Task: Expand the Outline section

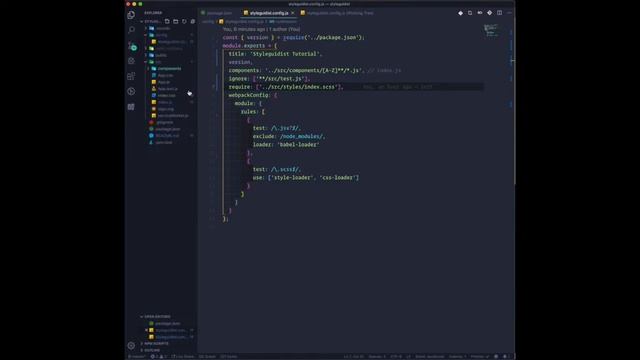Action: click(x=152, y=350)
